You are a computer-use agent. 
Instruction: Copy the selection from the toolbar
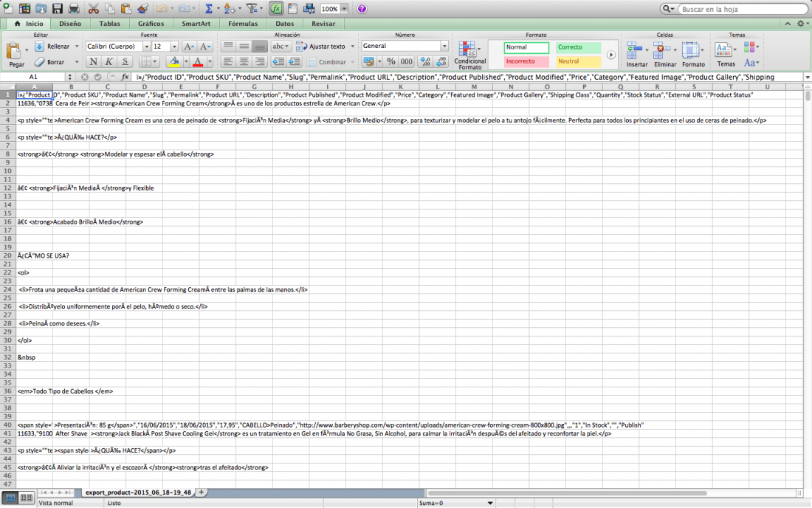point(110,8)
